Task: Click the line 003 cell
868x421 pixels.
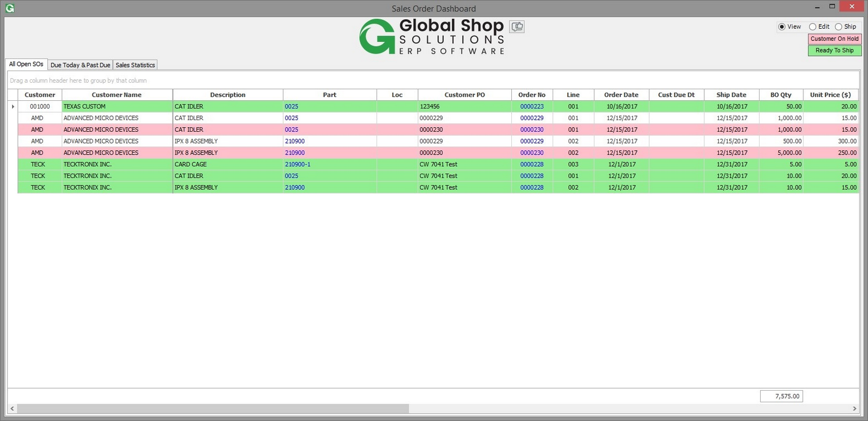Action: pos(573,164)
